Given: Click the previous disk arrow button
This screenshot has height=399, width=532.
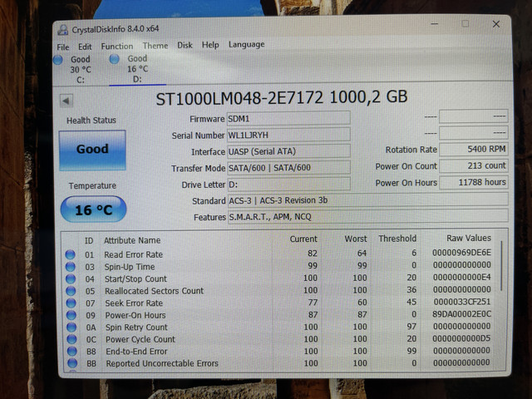Looking at the screenshot, I should pos(66,101).
